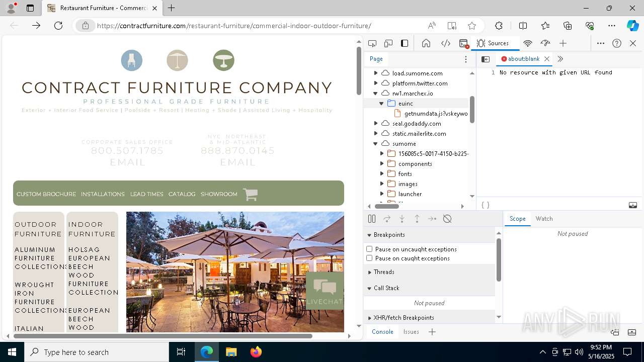Viewport: 644px width, 362px height.
Task: Deactivate all breakpoints
Action: coord(447,219)
